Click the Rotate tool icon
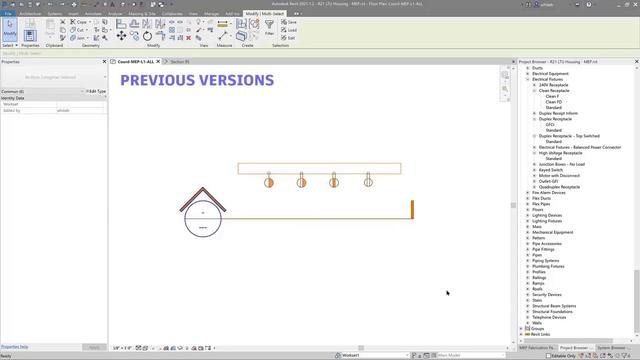 (x=147, y=36)
